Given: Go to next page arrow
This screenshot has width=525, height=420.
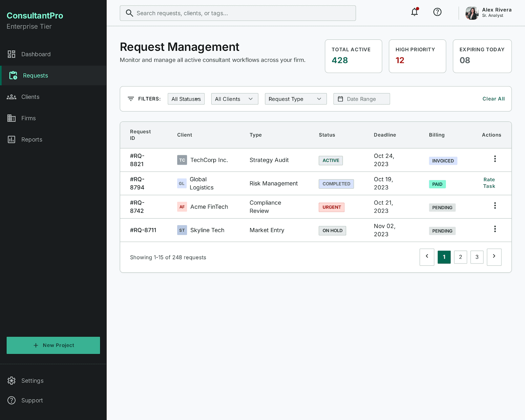Looking at the screenshot, I should pos(494,257).
